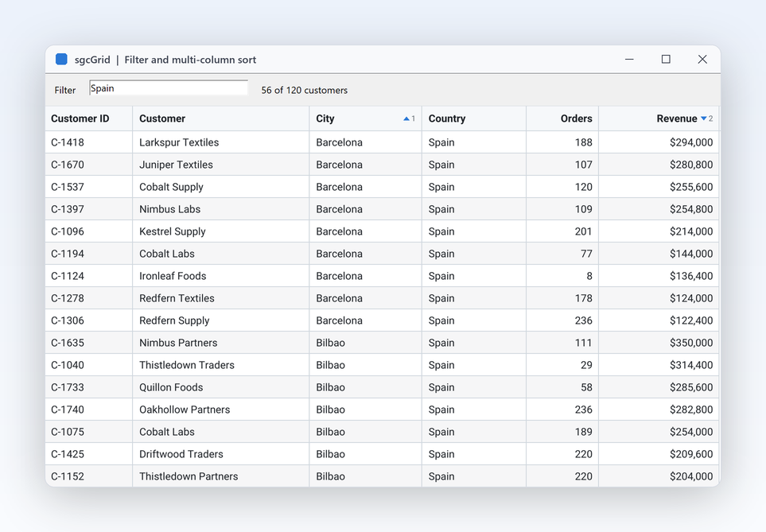
Task: Select cell C-1425
Action: (89, 454)
